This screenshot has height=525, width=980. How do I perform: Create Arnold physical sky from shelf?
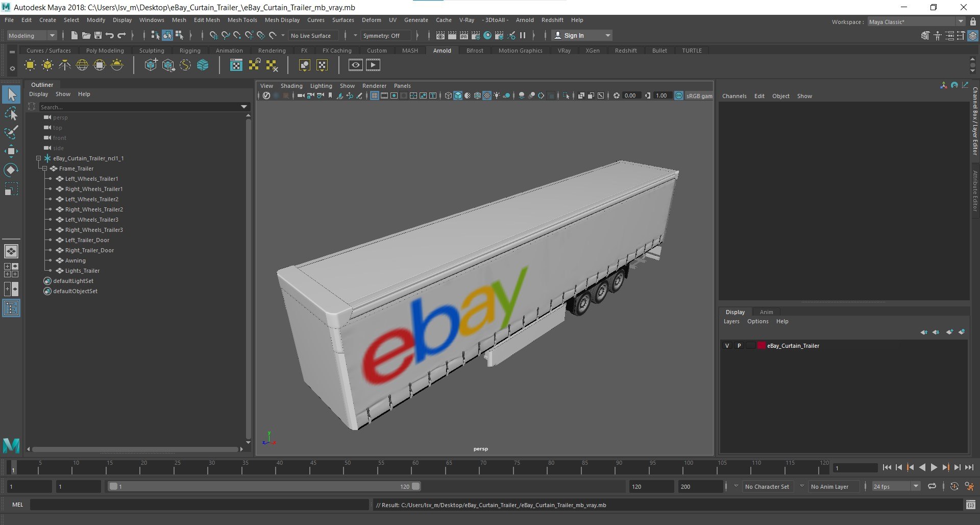point(117,65)
